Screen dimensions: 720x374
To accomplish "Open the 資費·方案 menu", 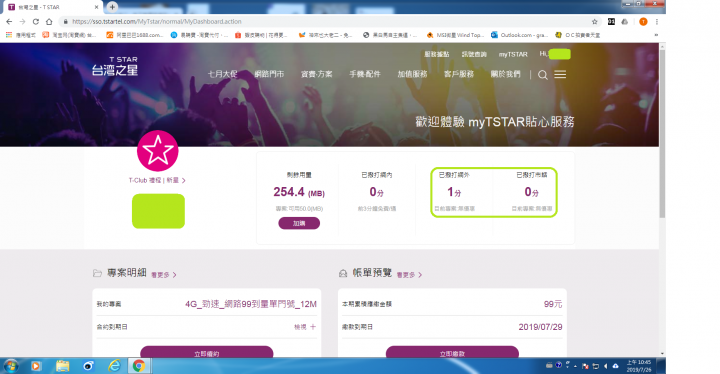I will (x=316, y=74).
